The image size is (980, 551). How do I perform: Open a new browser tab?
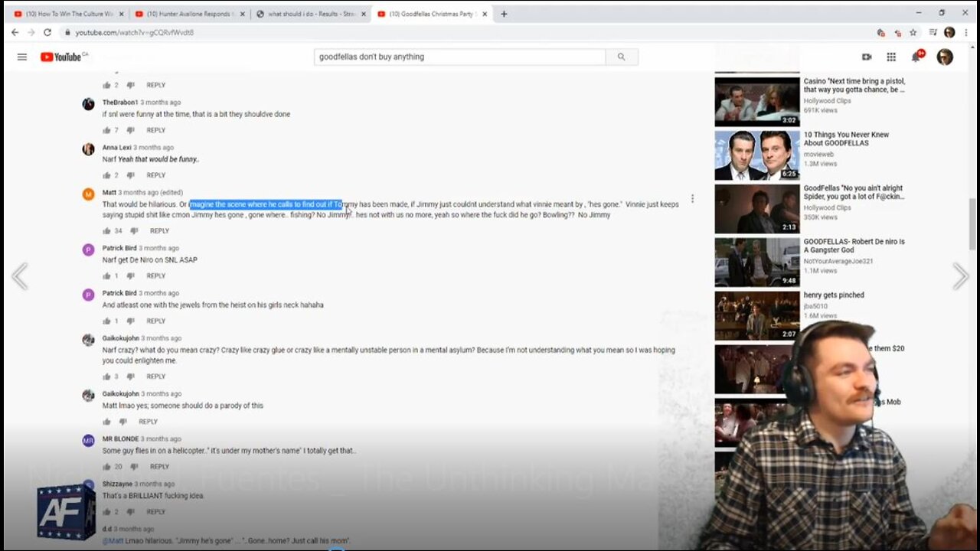click(x=504, y=14)
